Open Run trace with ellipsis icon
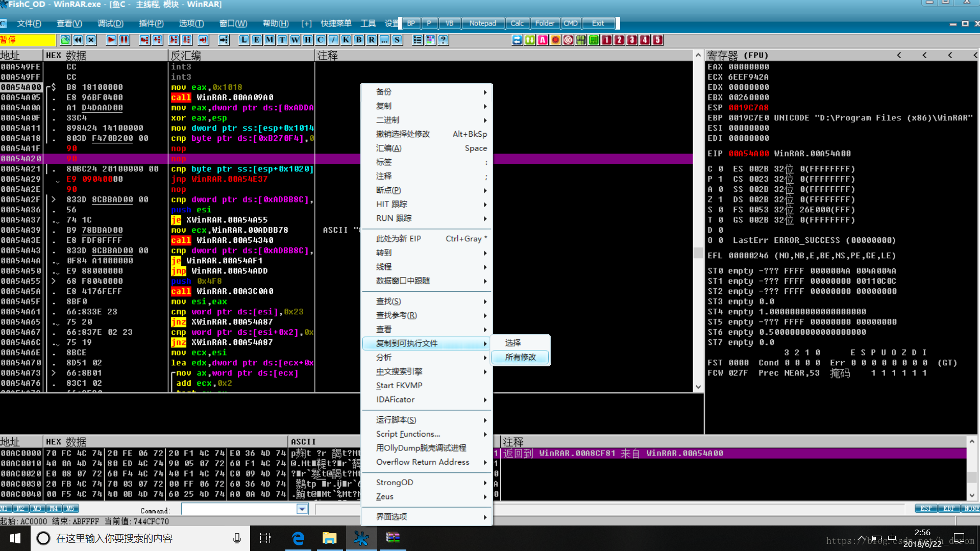980x551 pixels. (384, 40)
